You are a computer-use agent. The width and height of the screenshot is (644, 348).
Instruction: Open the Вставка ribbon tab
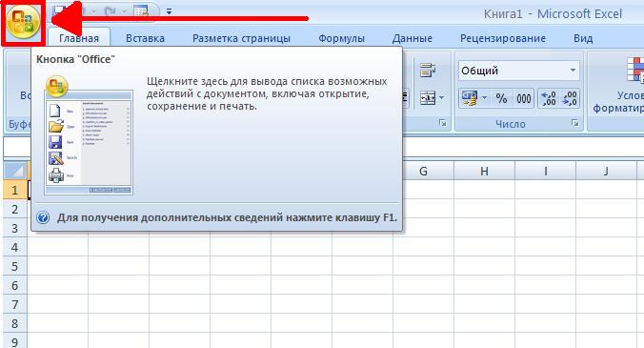[145, 38]
